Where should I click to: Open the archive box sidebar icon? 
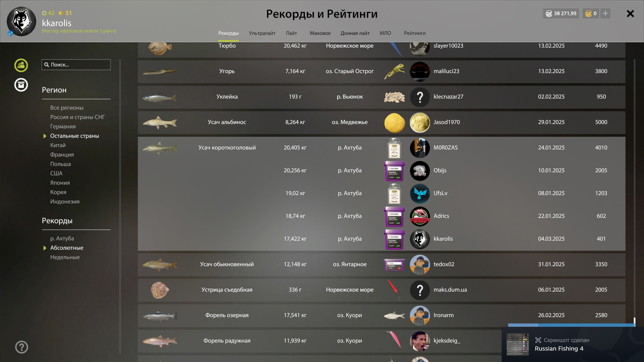click(21, 85)
